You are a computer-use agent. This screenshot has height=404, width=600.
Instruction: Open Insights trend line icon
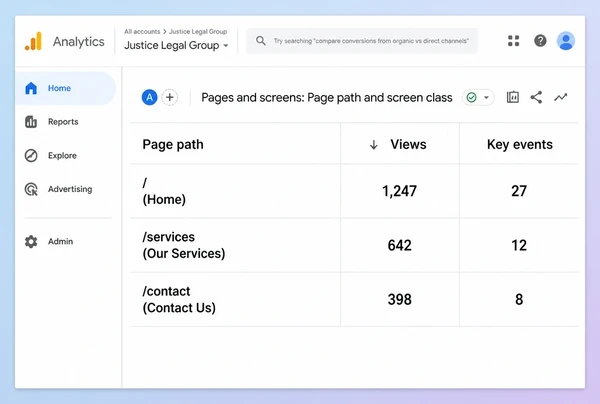[x=561, y=98]
